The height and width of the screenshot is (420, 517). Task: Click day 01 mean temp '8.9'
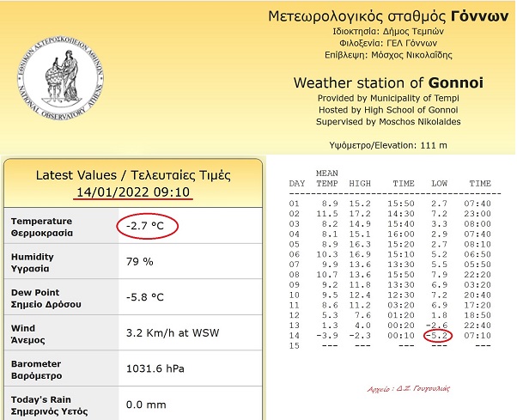(x=330, y=204)
